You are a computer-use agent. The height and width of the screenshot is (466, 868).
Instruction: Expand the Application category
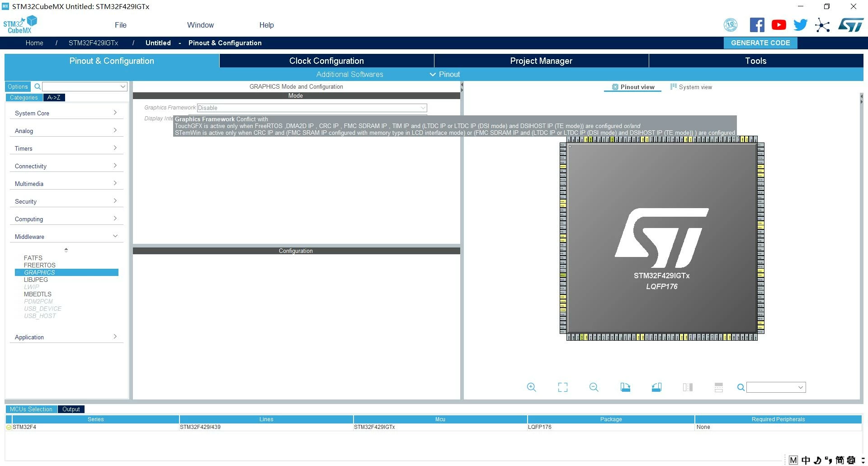66,337
